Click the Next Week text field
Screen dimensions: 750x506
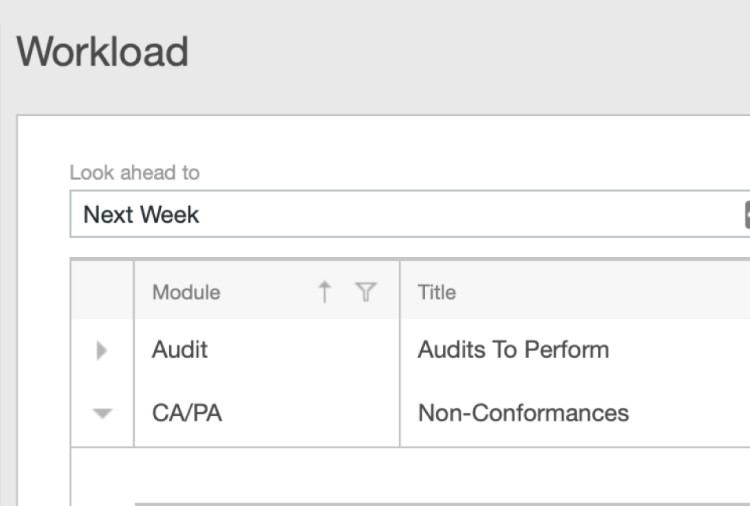pyautogui.click(x=141, y=214)
